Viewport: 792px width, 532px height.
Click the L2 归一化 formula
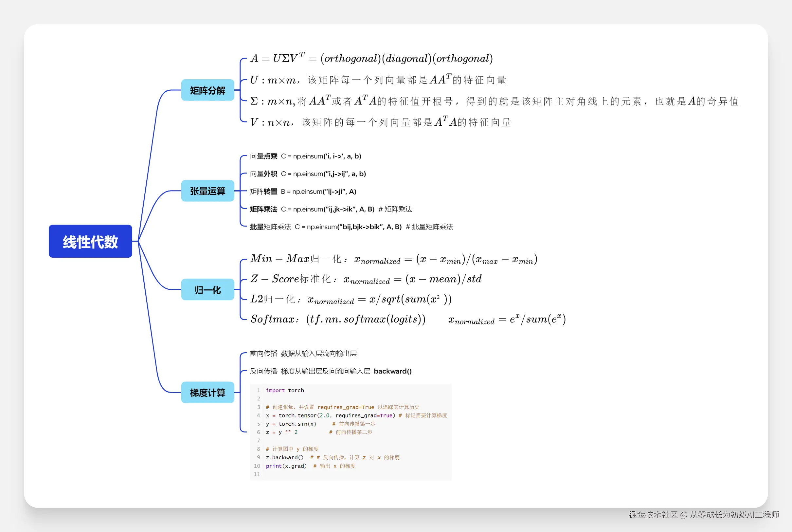[x=351, y=299]
